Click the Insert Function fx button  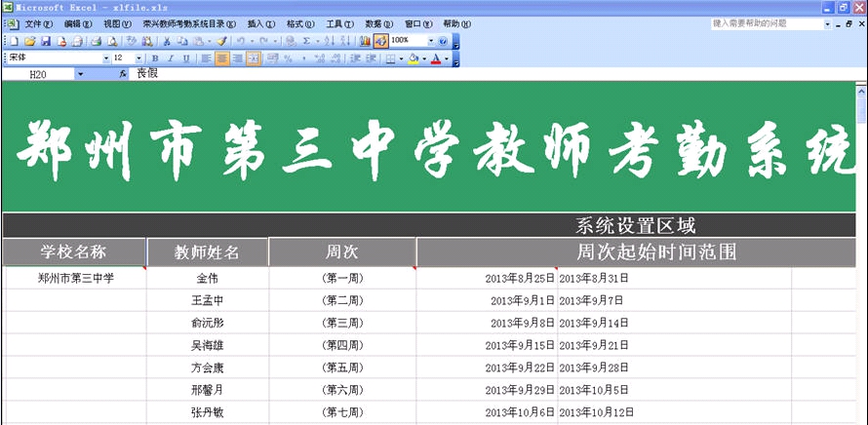pyautogui.click(x=123, y=74)
